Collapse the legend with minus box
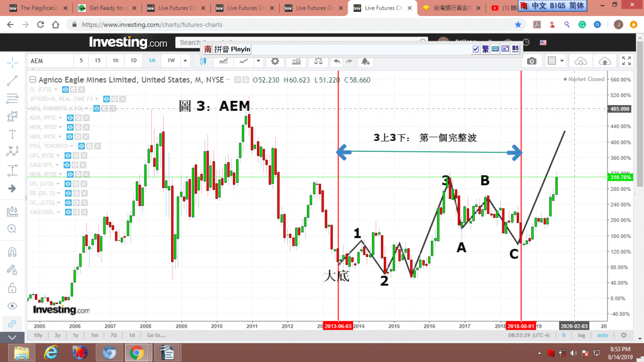644x362 pixels. [32, 80]
